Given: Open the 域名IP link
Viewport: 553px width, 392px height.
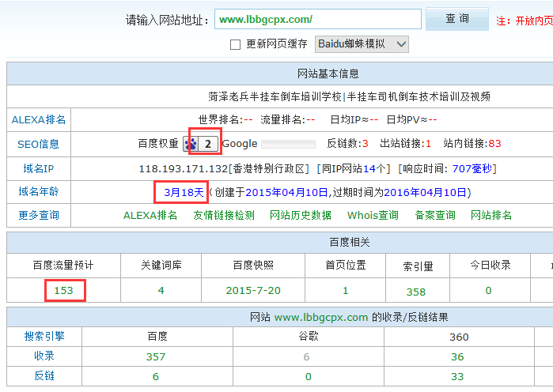Looking at the screenshot, I should point(38,168).
